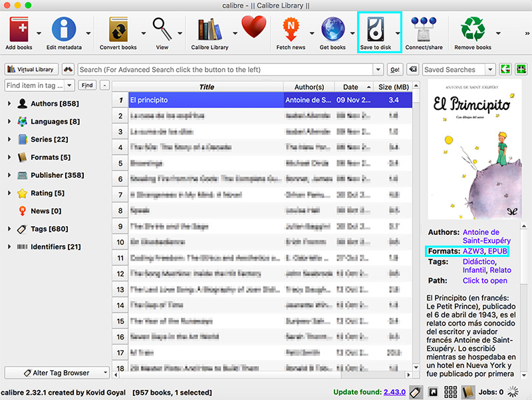Image resolution: width=532 pixels, height=400 pixels.
Task: Open advanced search binoculars icon
Action: tap(68, 69)
